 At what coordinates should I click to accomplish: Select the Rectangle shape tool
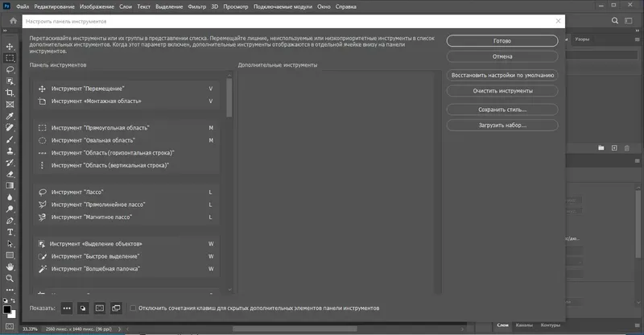point(10,255)
